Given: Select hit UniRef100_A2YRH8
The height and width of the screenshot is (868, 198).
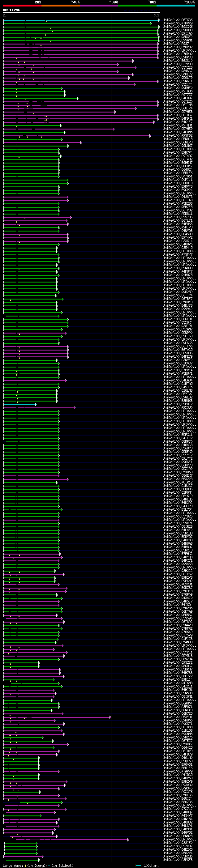Looking at the screenshot, I should click(x=178, y=64).
